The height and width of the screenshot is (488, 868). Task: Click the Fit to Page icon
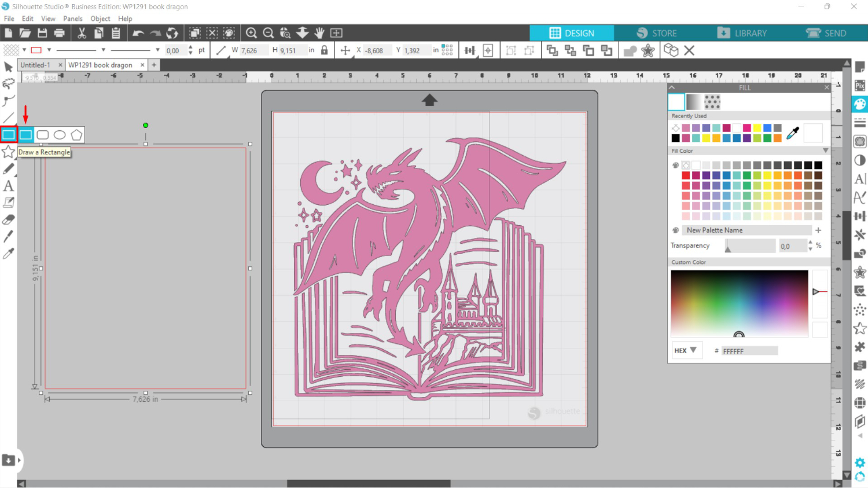pos(336,33)
